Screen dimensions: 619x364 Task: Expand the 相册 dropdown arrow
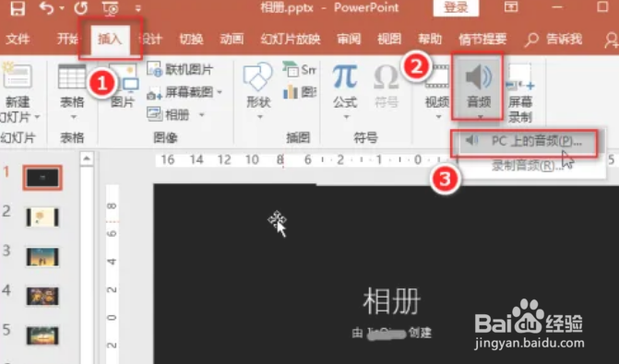point(202,115)
